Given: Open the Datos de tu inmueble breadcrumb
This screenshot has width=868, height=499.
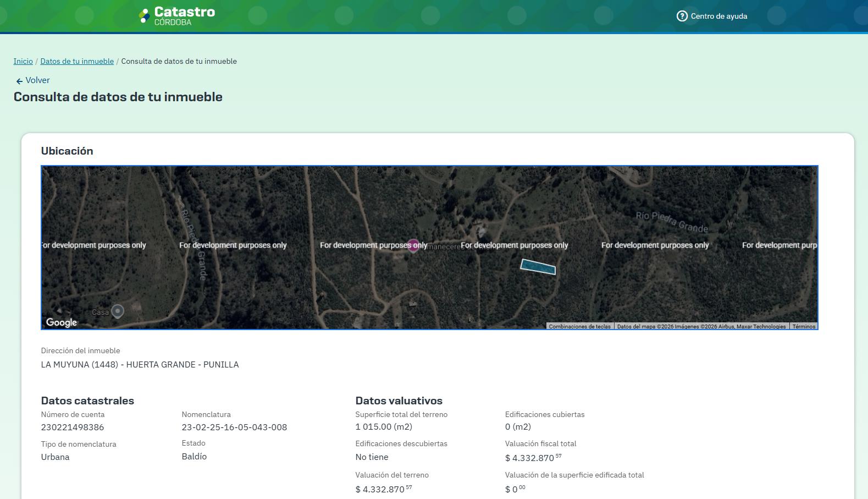Looking at the screenshot, I should click(77, 61).
